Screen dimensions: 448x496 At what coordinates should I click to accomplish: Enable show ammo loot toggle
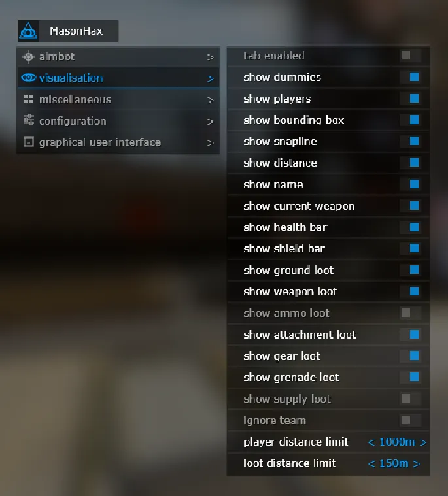[x=410, y=313]
